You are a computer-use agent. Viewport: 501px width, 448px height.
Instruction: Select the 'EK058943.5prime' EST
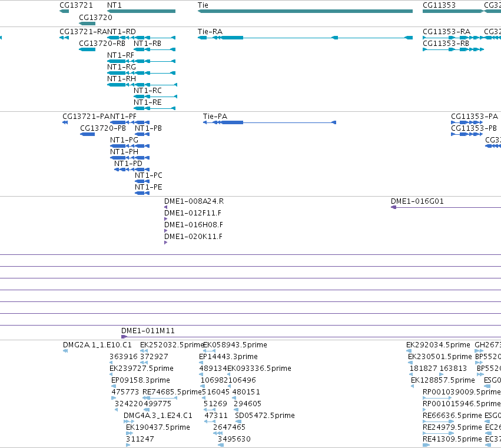tap(209, 351)
